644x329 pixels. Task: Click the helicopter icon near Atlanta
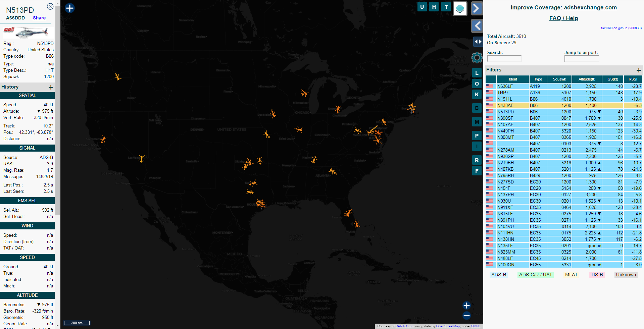(x=333, y=171)
